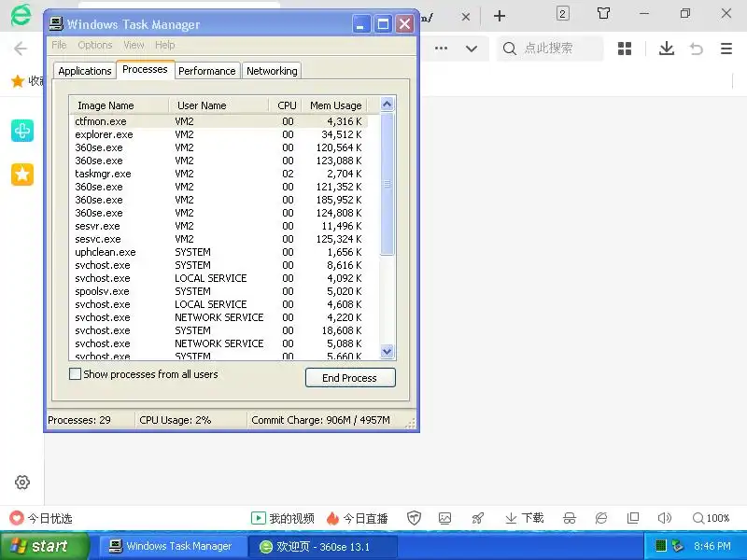Click the favorites star icon in bookmarks bar

coord(18,81)
